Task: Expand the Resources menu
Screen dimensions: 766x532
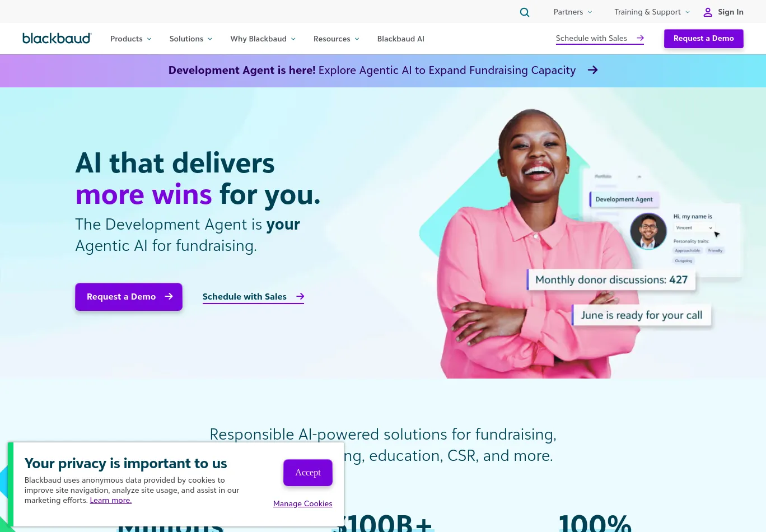Action: (x=336, y=39)
